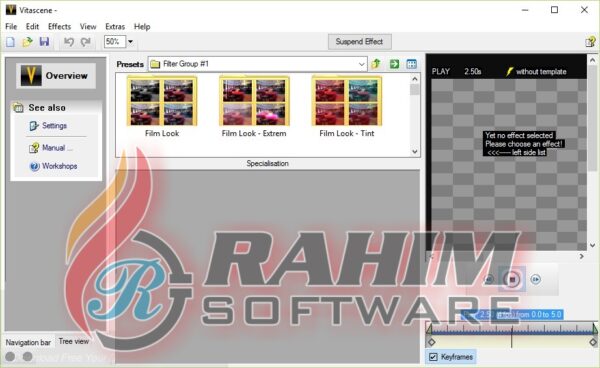Click presets list scroll up arrow

pos(415,79)
